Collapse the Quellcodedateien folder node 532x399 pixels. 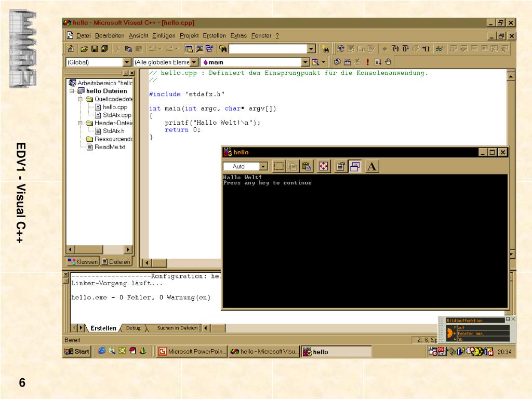(x=81, y=99)
